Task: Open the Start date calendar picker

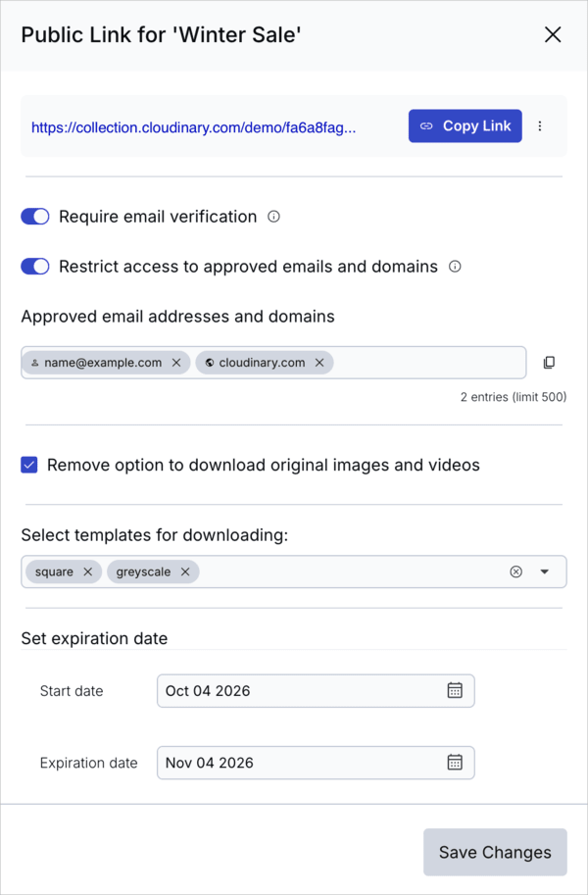Action: coord(455,691)
